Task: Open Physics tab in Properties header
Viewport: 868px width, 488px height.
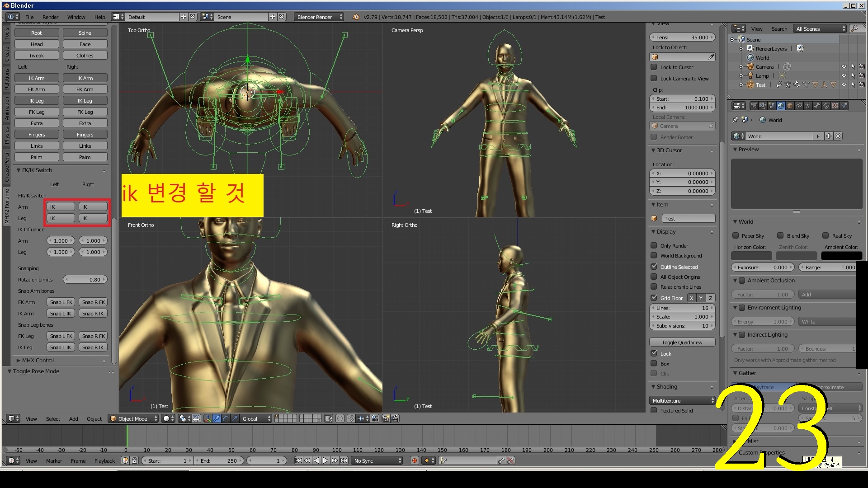Action: 844,106
